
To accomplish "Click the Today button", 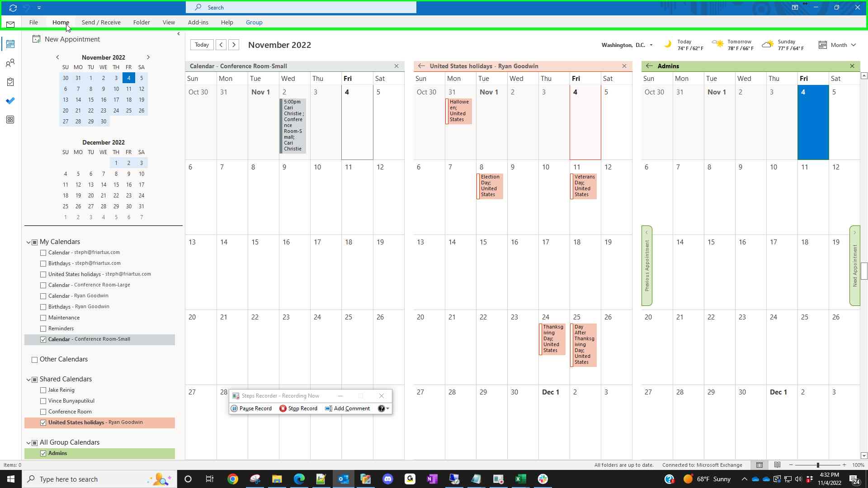I will (x=202, y=45).
